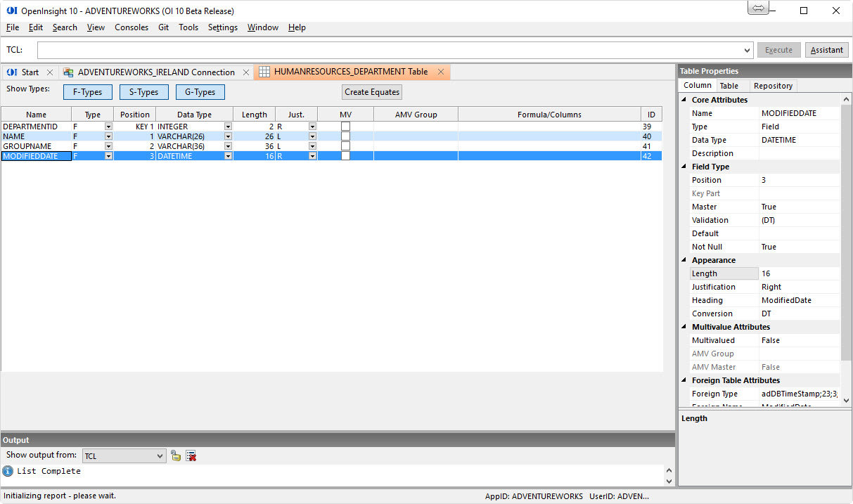Image resolution: width=853 pixels, height=504 pixels.
Task: Open the Show output from dropdown
Action: (x=160, y=456)
